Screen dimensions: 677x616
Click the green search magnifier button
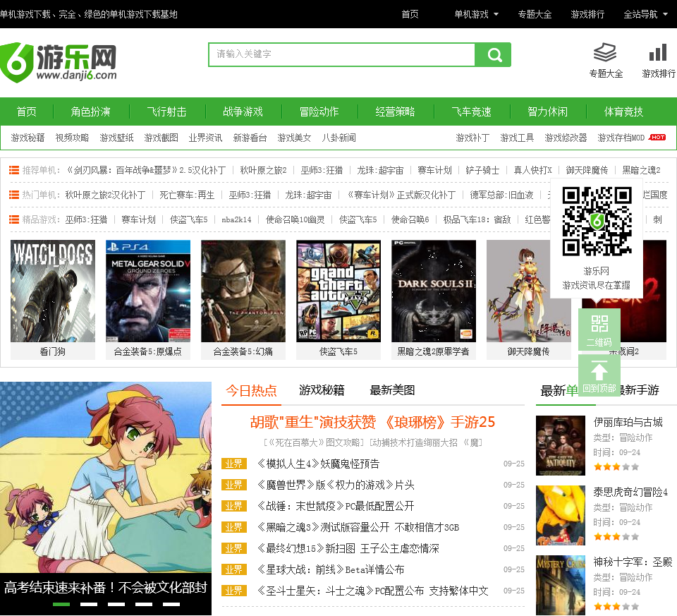point(493,55)
